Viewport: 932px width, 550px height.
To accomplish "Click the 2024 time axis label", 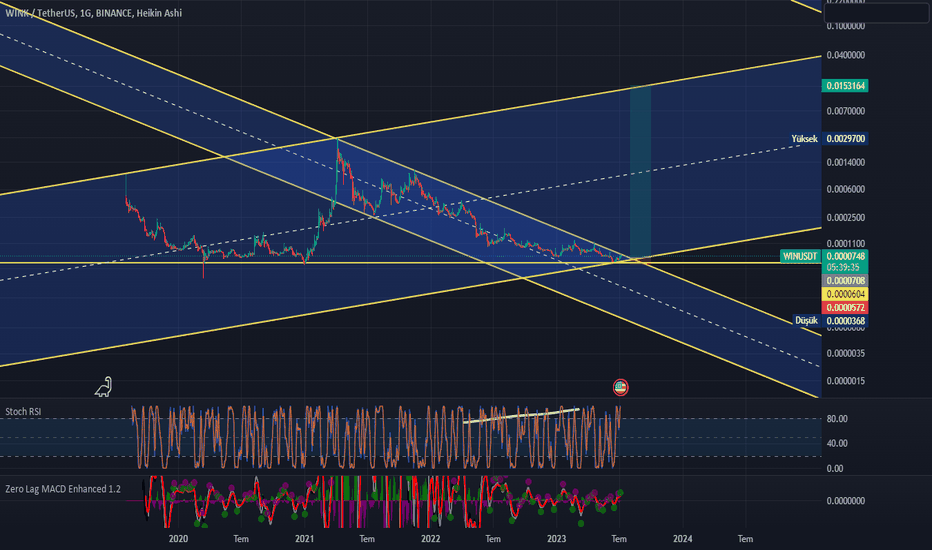I will (x=682, y=539).
